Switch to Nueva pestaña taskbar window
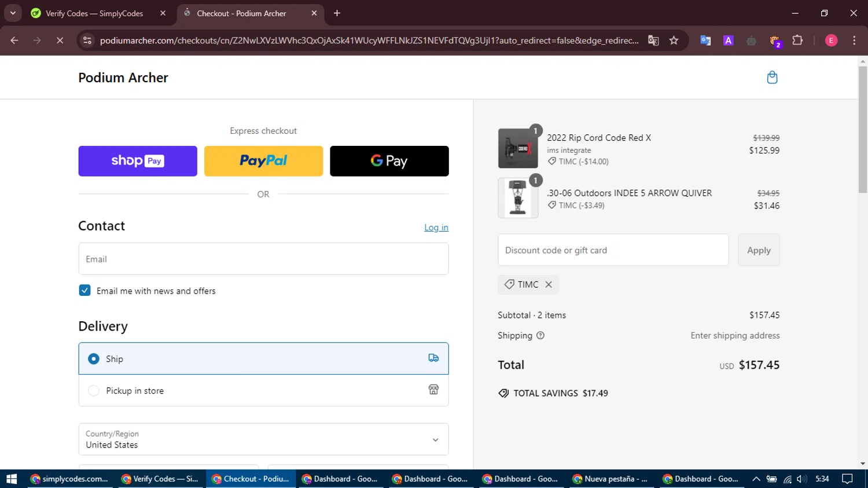 pos(611,479)
